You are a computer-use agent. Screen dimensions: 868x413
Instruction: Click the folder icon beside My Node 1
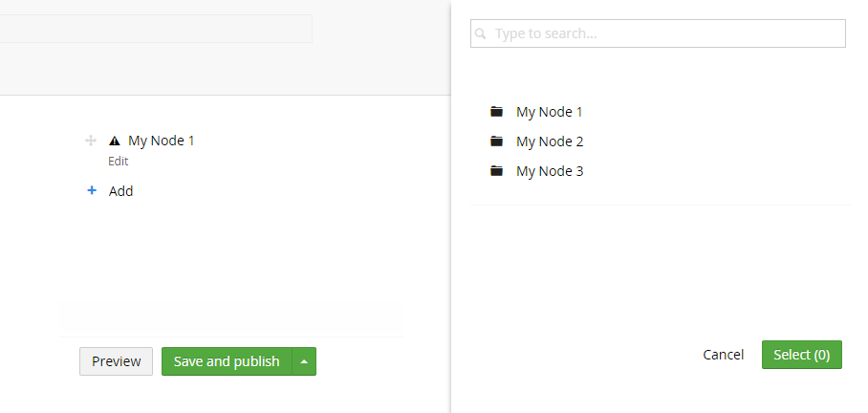(x=496, y=111)
